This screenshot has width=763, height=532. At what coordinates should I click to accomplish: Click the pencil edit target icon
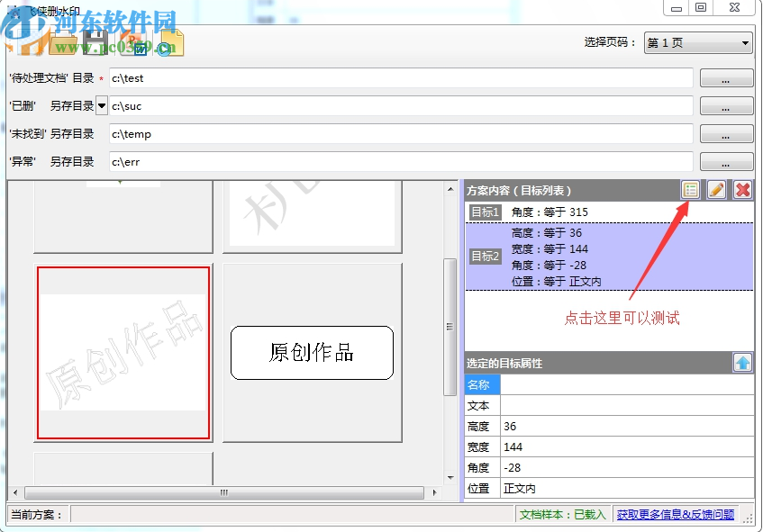point(716,190)
